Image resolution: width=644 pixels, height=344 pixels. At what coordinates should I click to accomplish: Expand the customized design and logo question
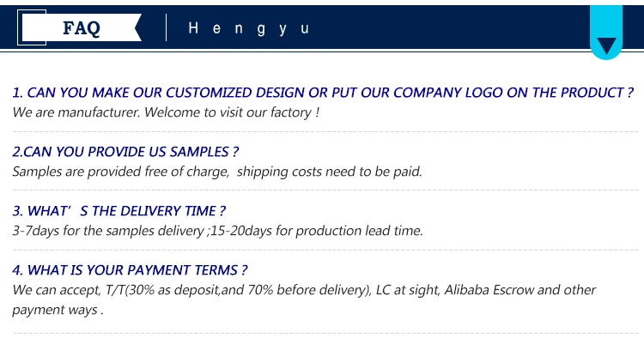pos(322,93)
